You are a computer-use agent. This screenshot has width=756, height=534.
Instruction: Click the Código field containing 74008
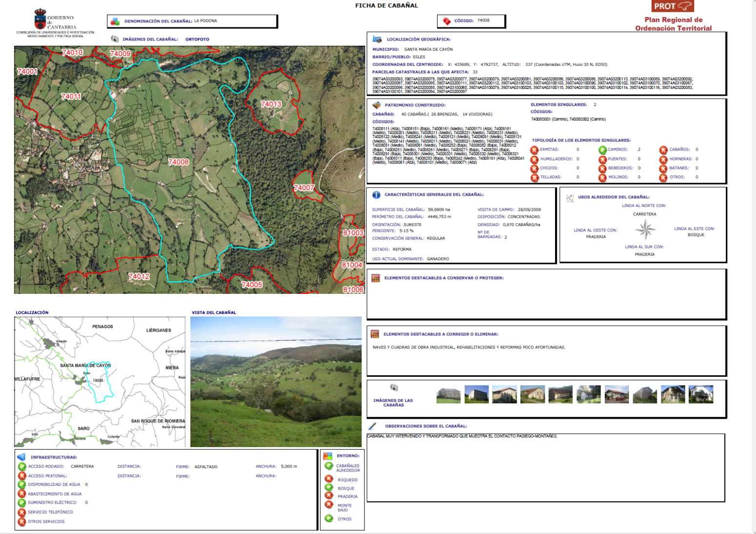pyautogui.click(x=471, y=21)
